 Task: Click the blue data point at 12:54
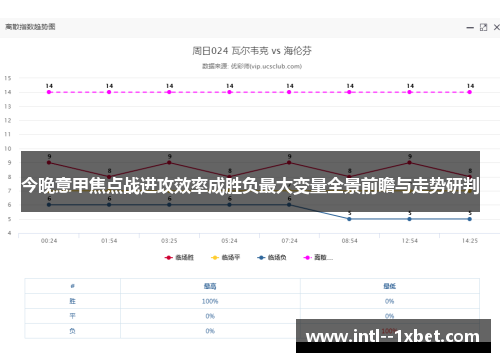[409, 219]
